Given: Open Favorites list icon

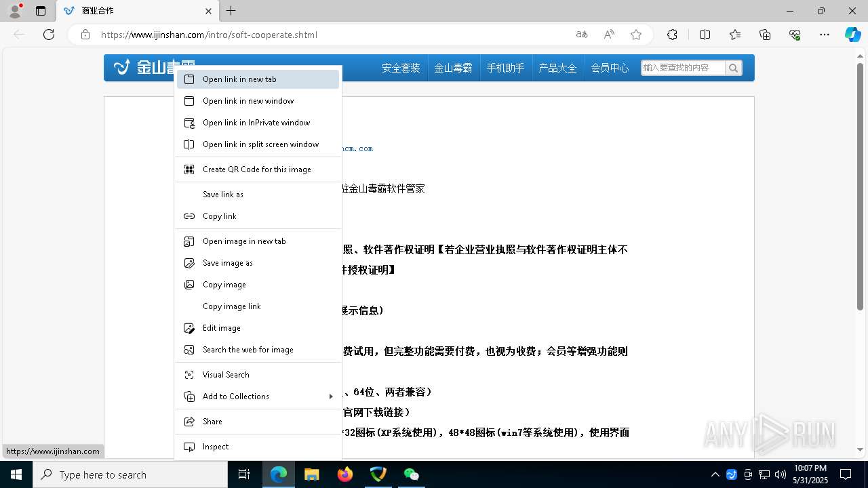Looking at the screenshot, I should 735,35.
